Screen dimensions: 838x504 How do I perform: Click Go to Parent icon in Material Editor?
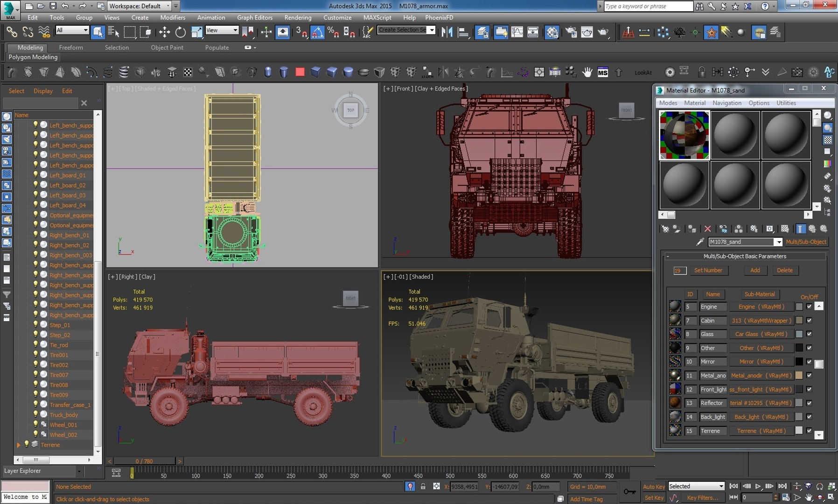pos(812,229)
